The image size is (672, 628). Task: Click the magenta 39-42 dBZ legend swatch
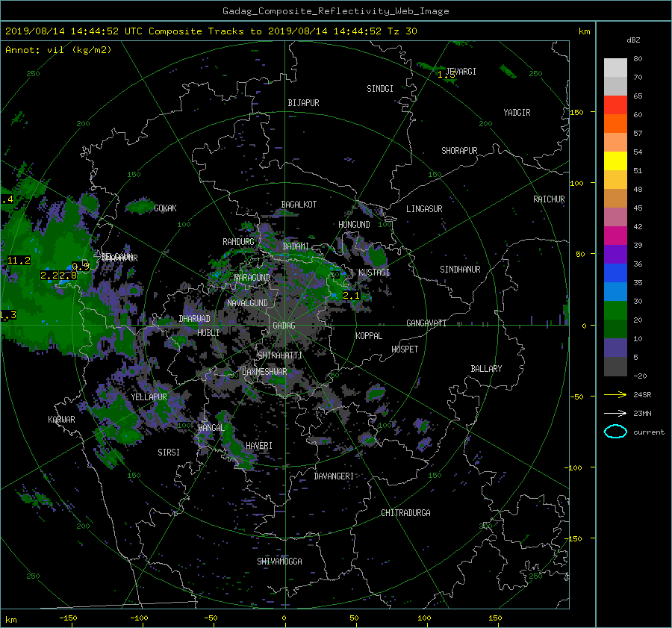click(x=615, y=236)
